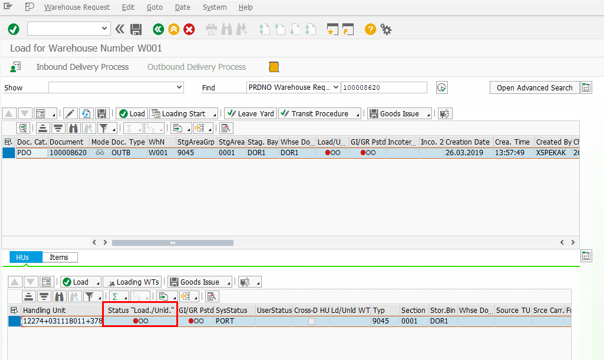Click the horizontal scrollbar thumb of the upper table

point(172,243)
